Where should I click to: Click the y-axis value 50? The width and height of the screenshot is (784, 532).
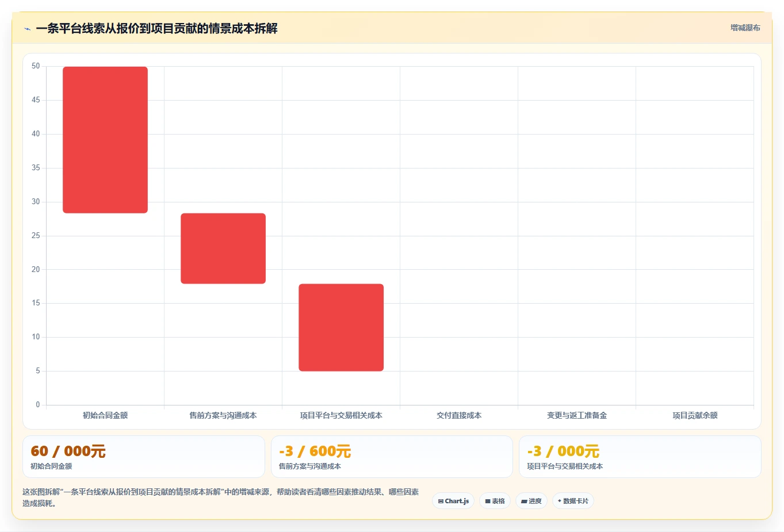36,66
